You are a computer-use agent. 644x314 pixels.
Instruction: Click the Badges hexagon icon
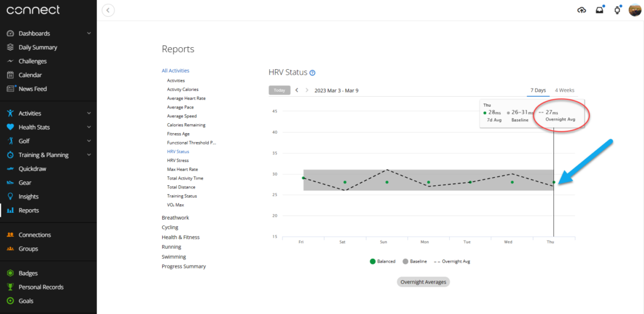pyautogui.click(x=11, y=273)
